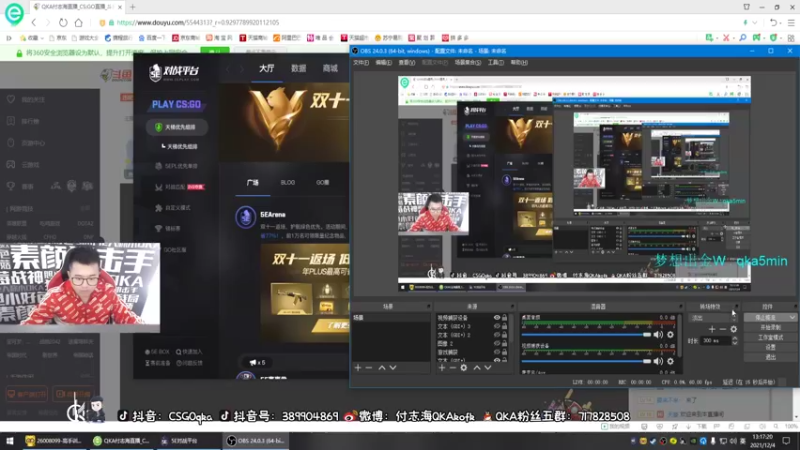
Task: Toggle visibility of the fifth source below 图像 2
Action: 496,352
